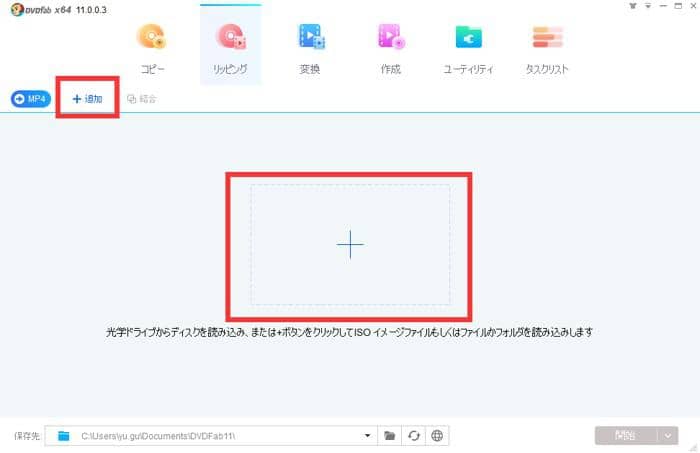Image resolution: width=700 pixels, height=453 pixels.
Task: Click the blue folder icon beside 保存先
Action: coord(64,436)
